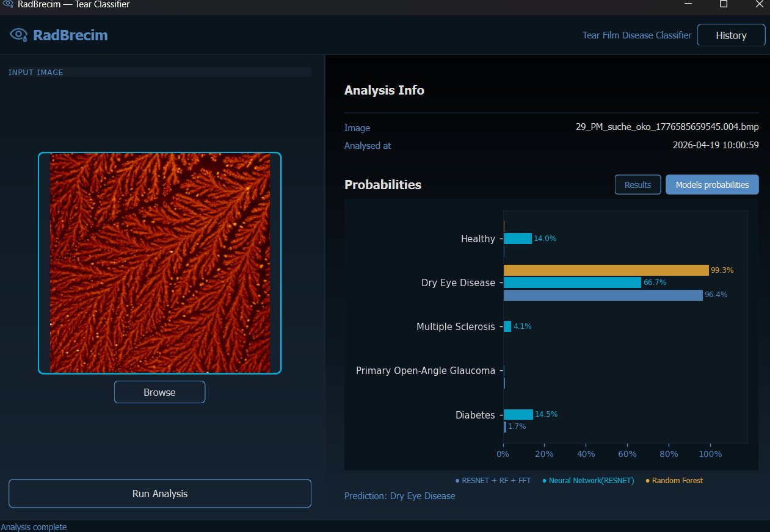The width and height of the screenshot is (770, 532).
Task: Click the Diabetes 14.5% bar
Action: click(518, 414)
